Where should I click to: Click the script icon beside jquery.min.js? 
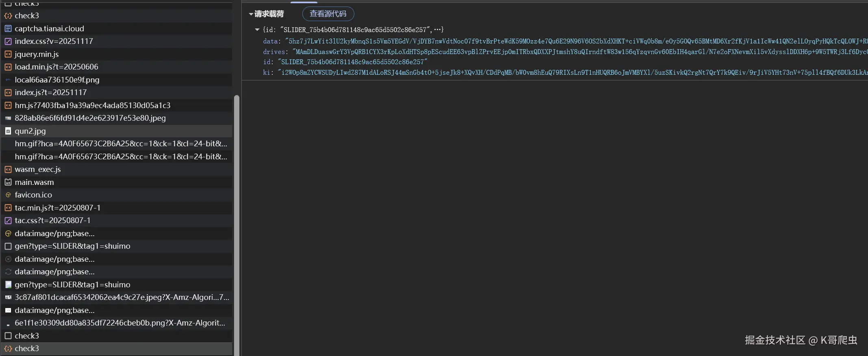pyautogui.click(x=8, y=54)
